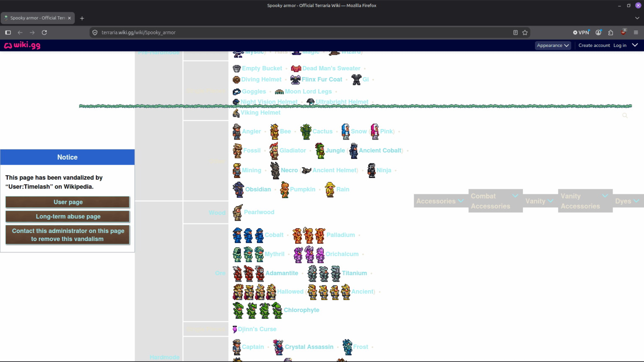Click the Log in link
Image resolution: width=644 pixels, height=362 pixels.
point(620,45)
